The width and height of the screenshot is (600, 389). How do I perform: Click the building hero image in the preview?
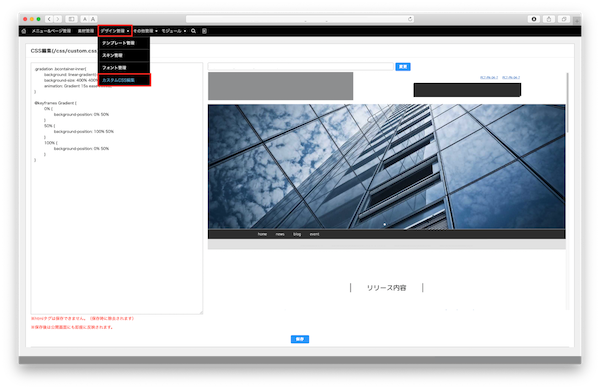[386, 167]
